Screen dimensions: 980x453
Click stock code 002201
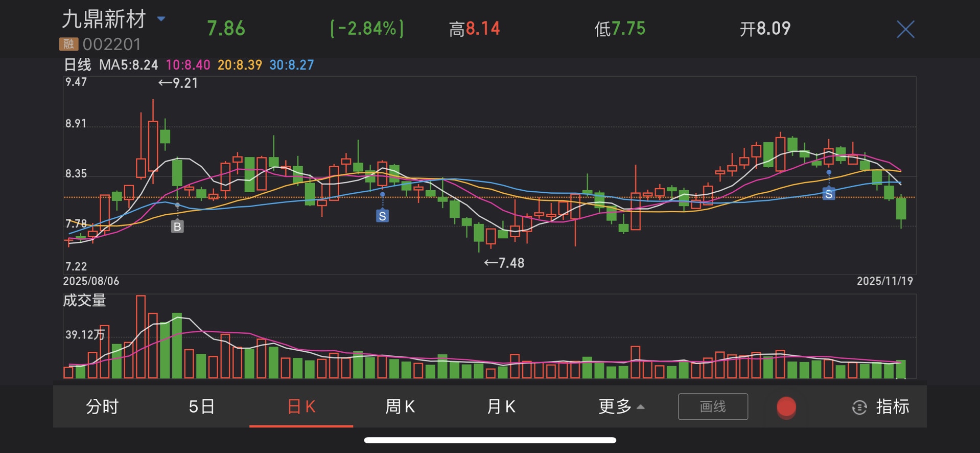point(111,44)
